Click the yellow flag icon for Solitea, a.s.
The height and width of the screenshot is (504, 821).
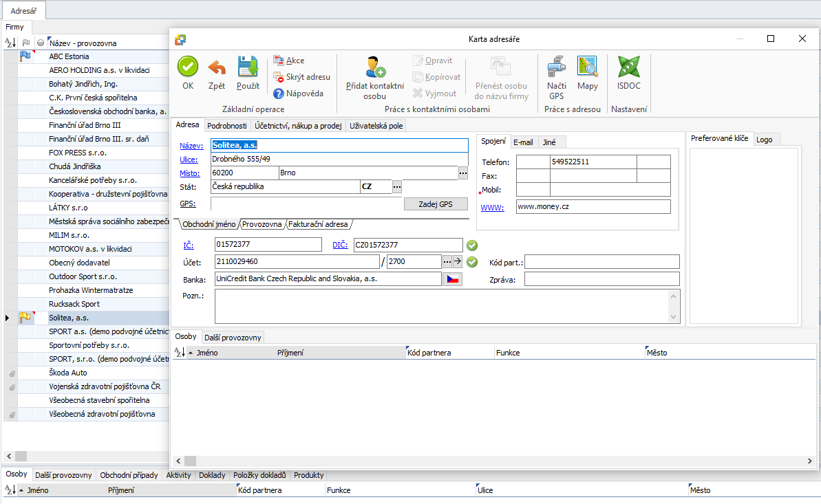click(25, 318)
